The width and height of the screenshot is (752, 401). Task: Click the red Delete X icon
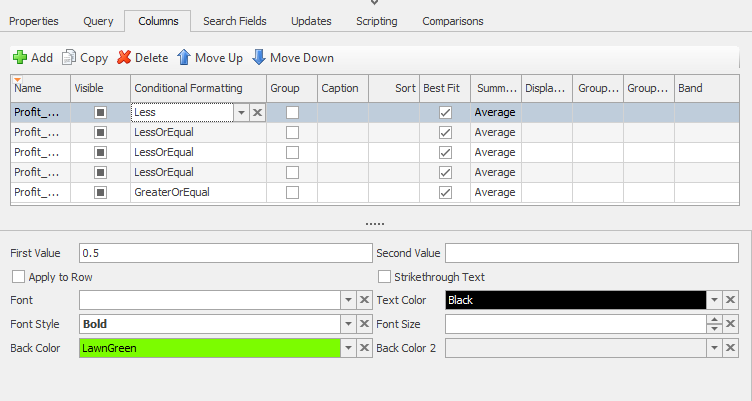pyautogui.click(x=124, y=58)
